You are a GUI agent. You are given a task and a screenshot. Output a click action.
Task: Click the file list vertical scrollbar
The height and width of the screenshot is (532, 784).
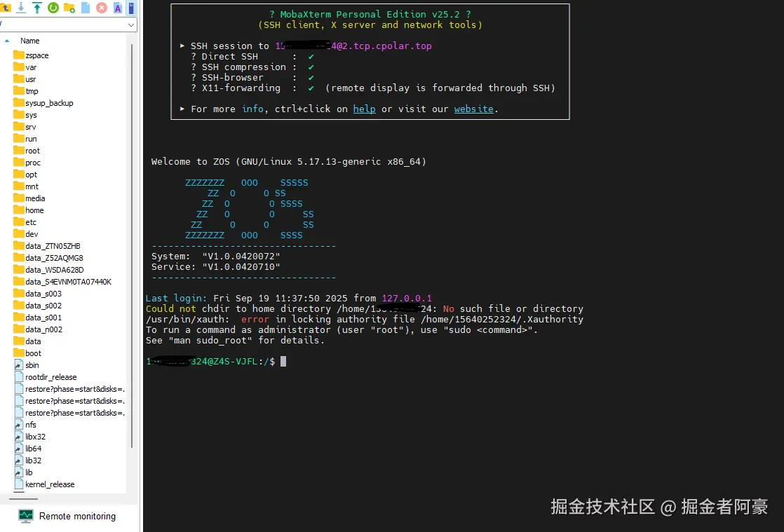pyautogui.click(x=132, y=246)
